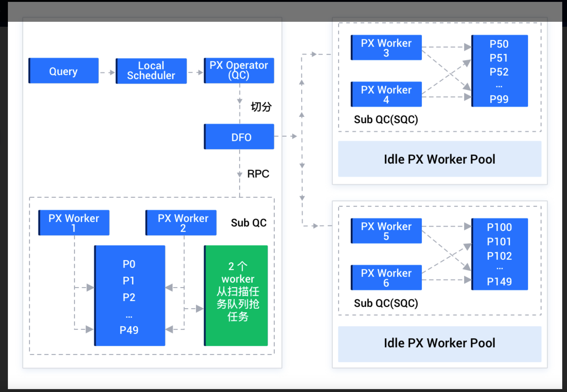Screen dimensions: 567x392
Task: Click the P100 to P149 partition block
Action: coord(499,254)
